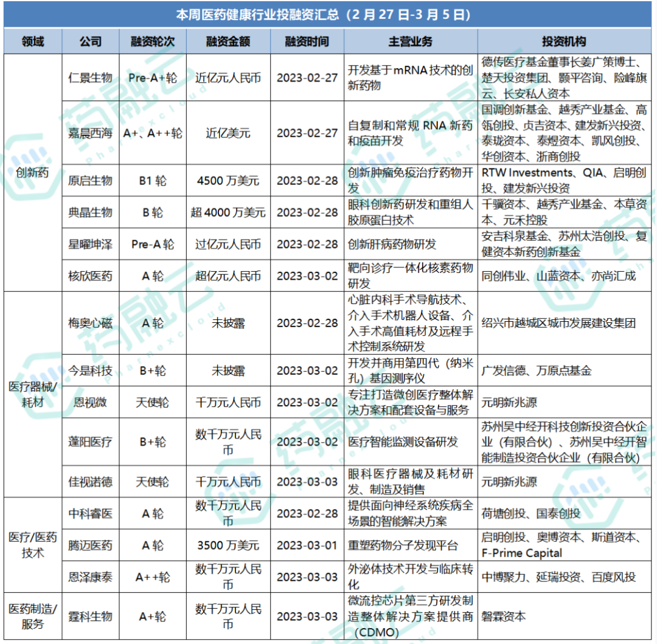Click company name 原启生物
This screenshot has width=657, height=644.
point(91,181)
